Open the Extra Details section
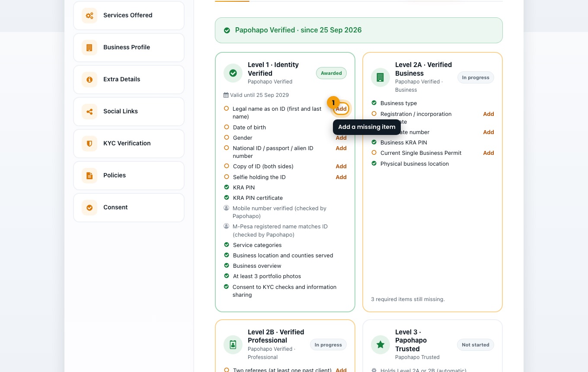This screenshot has height=372, width=588. pos(129,80)
